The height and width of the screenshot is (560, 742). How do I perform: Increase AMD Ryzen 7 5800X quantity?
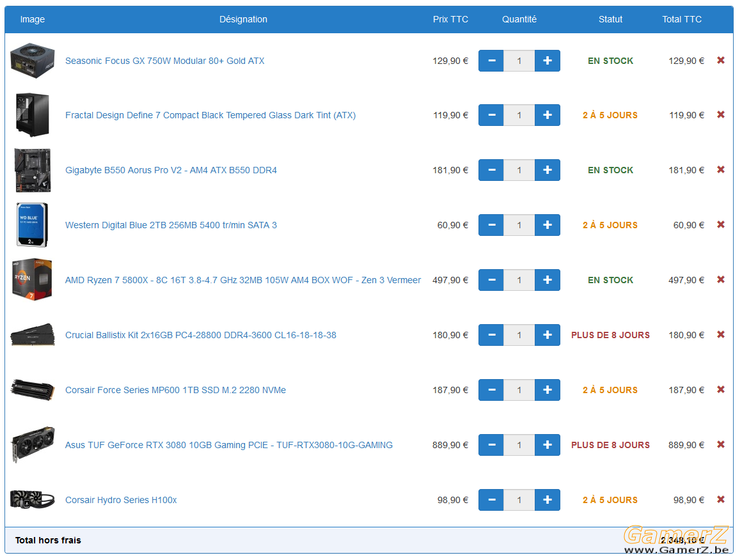point(548,280)
